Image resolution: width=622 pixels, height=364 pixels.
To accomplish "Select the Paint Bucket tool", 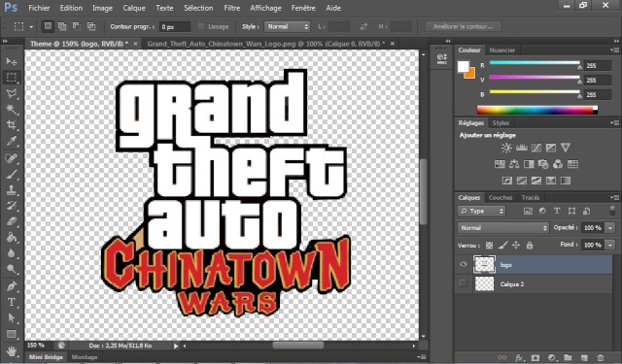I will click(x=12, y=237).
